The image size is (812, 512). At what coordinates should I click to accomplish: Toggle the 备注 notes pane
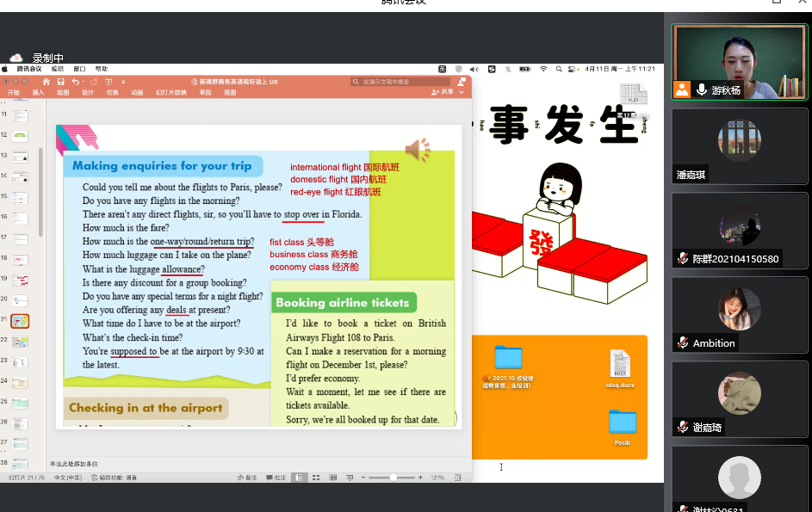click(x=247, y=477)
